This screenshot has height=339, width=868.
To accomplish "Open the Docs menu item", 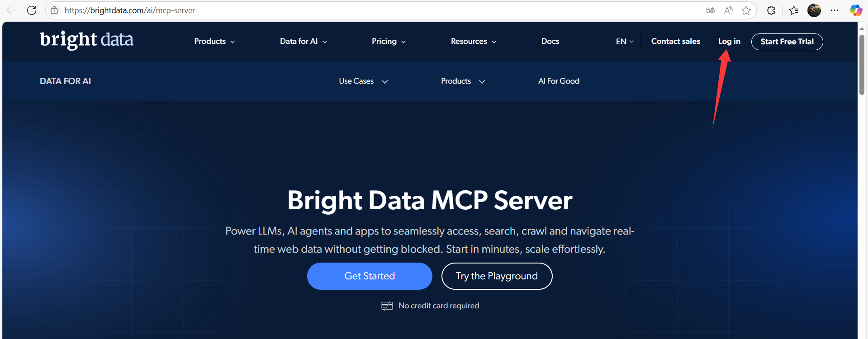I will [x=550, y=42].
